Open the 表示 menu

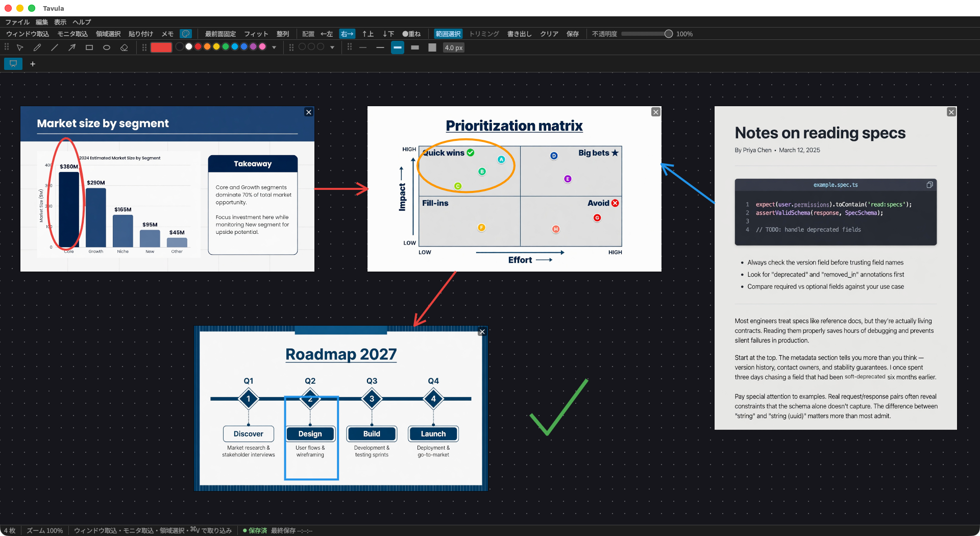60,22
